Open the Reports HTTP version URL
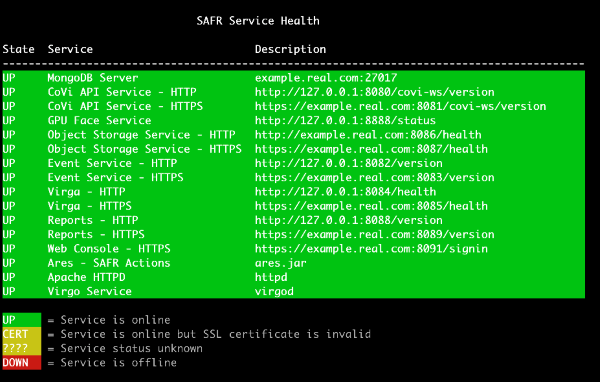Screen dimensions: 600x382 point(349,220)
